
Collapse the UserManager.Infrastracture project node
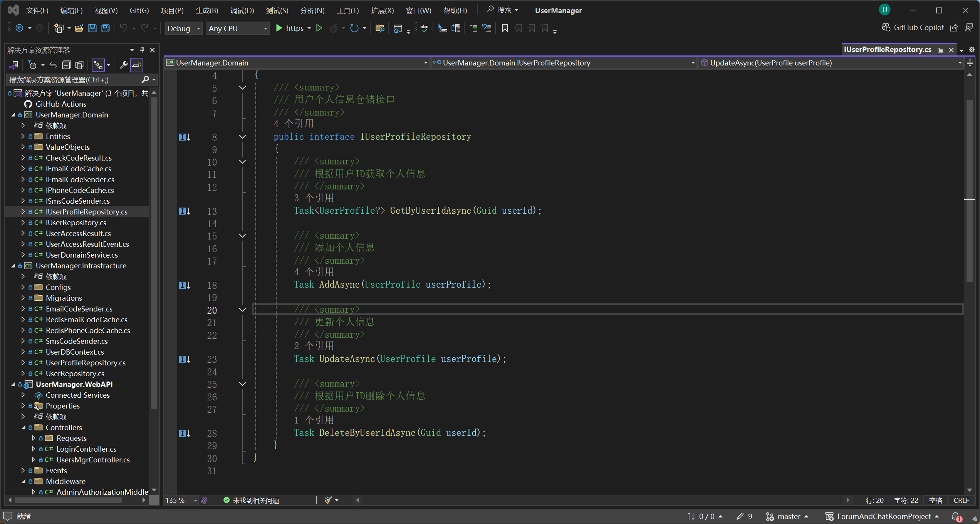tap(13, 266)
